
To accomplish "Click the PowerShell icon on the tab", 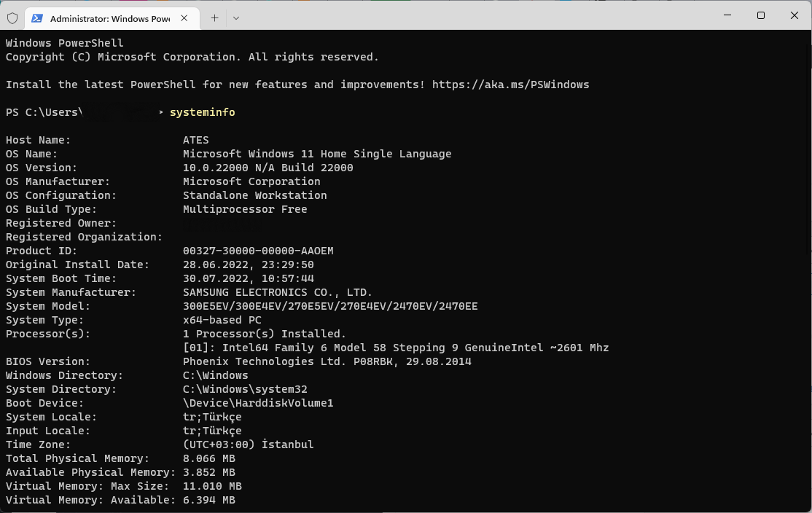I will pyautogui.click(x=36, y=17).
